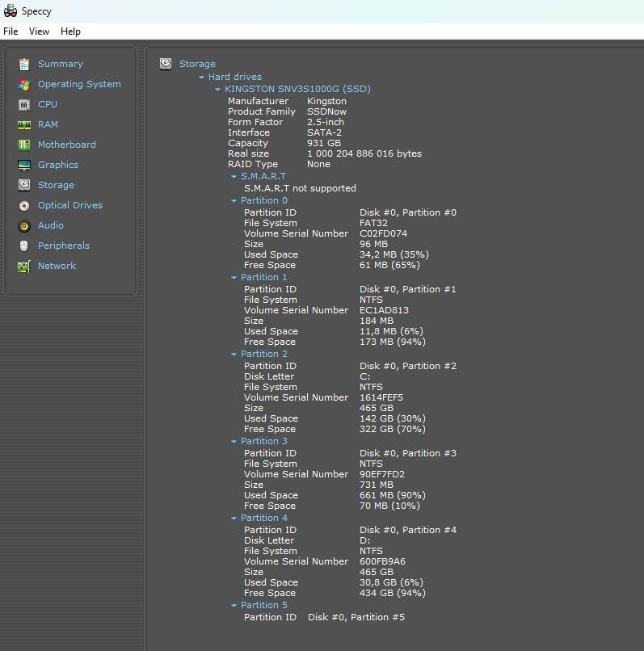This screenshot has width=644, height=651.
Task: Click the Peripherals mouse icon
Action: point(23,246)
